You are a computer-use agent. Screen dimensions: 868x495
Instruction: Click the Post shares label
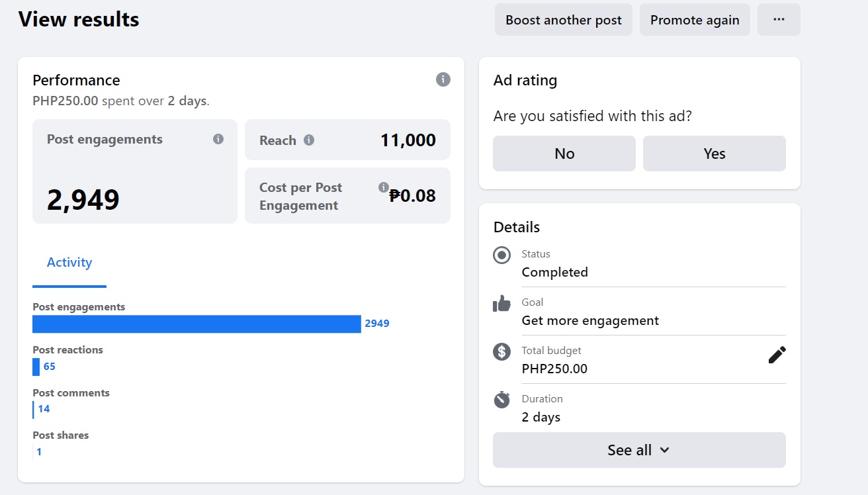[x=60, y=435]
